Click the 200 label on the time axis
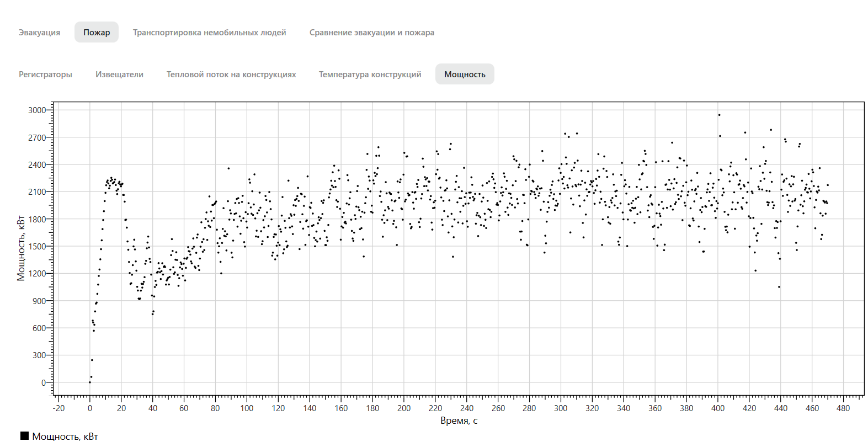868x447 pixels. point(404,408)
